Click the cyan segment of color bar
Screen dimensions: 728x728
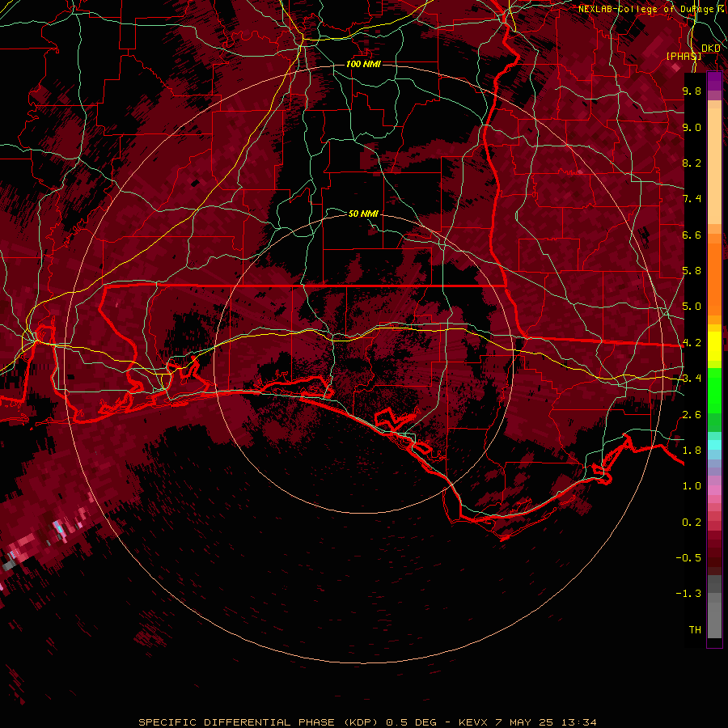coord(714,445)
